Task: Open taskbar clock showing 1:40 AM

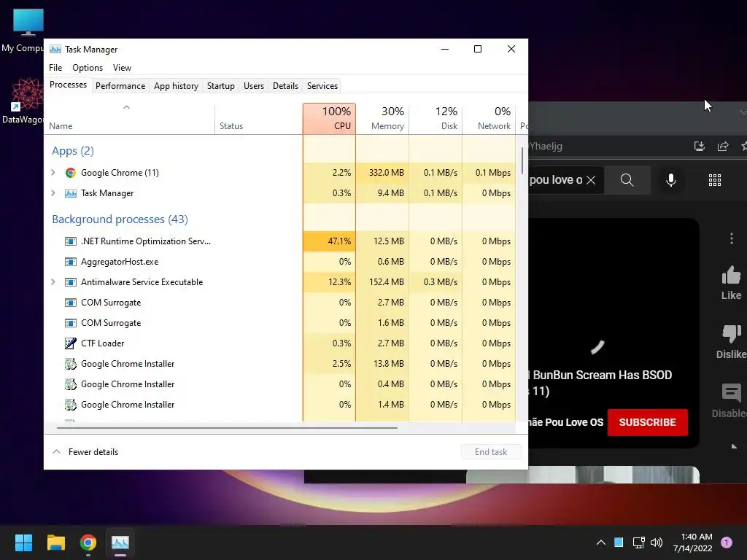Action: click(692, 542)
